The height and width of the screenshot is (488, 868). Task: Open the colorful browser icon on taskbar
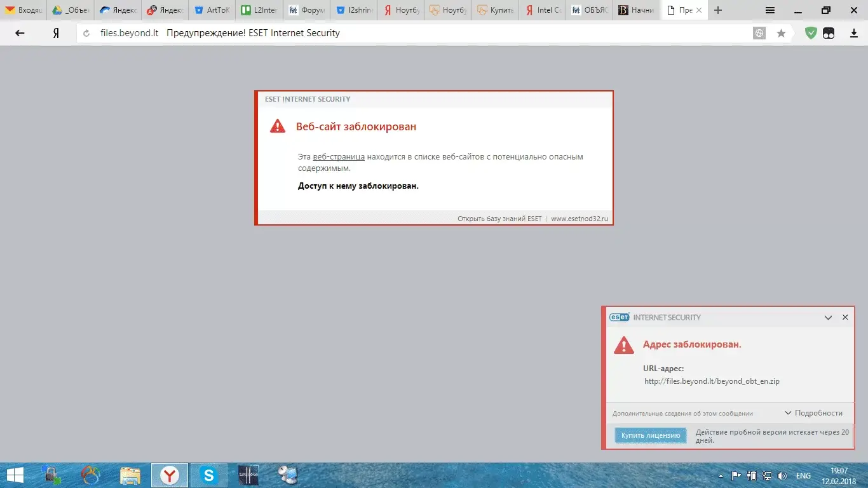pos(91,475)
